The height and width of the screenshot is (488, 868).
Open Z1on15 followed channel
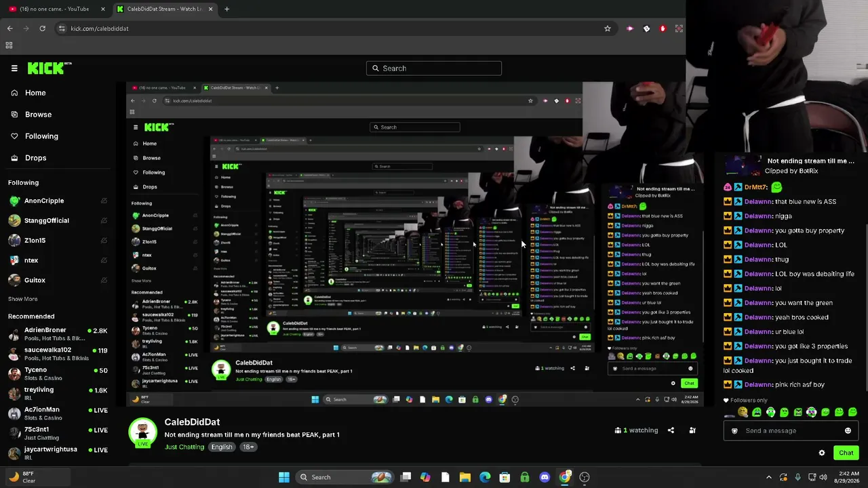35,241
